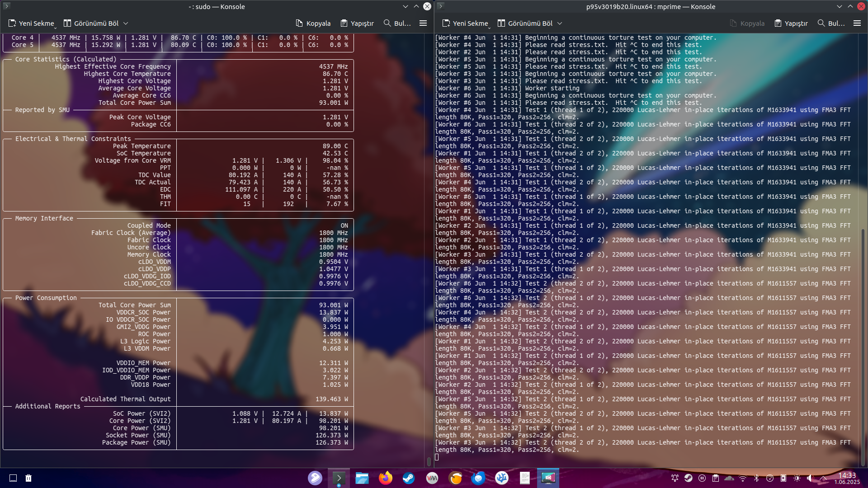Open Wi-Fi network tray icon
Image resolution: width=868 pixels, height=488 pixels.
point(743,478)
